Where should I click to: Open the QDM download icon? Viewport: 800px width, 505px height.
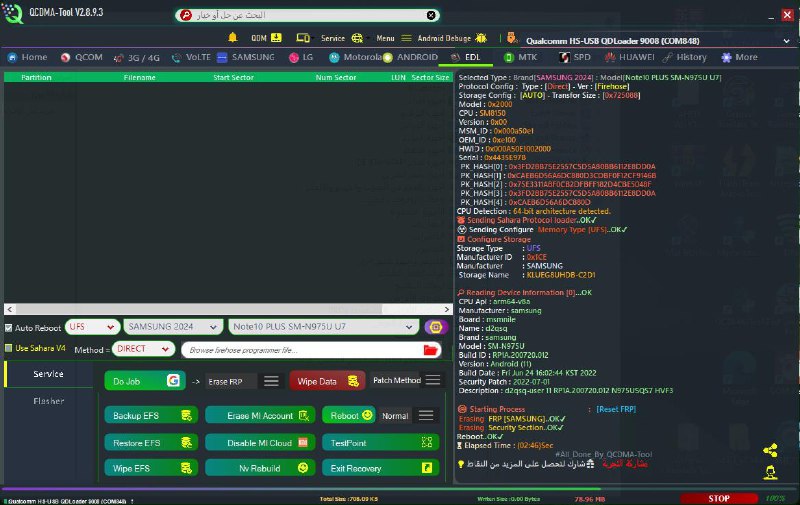point(276,38)
